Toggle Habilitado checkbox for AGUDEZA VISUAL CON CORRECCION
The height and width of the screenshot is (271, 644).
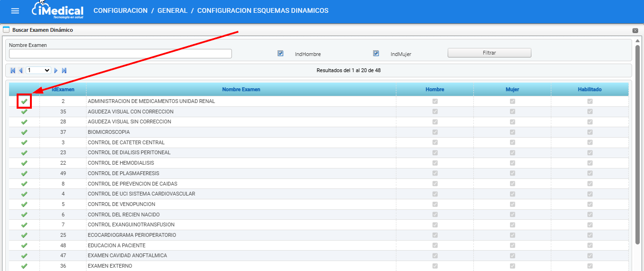click(590, 112)
